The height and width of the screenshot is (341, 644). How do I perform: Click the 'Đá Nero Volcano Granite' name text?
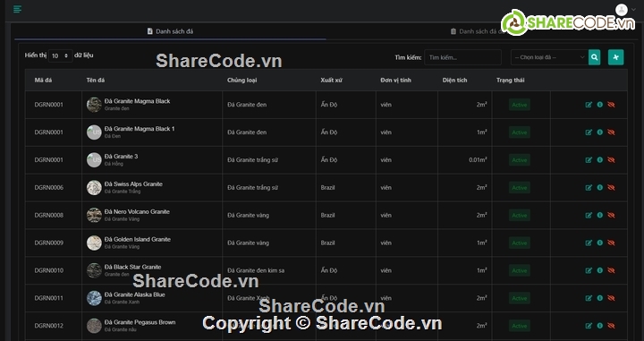pos(137,211)
